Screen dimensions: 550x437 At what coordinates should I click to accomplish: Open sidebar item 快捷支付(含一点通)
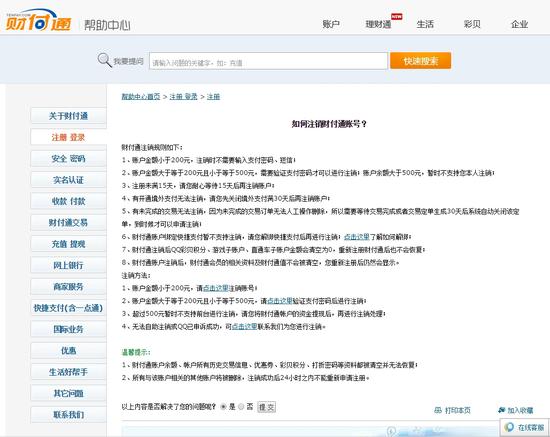[68, 308]
